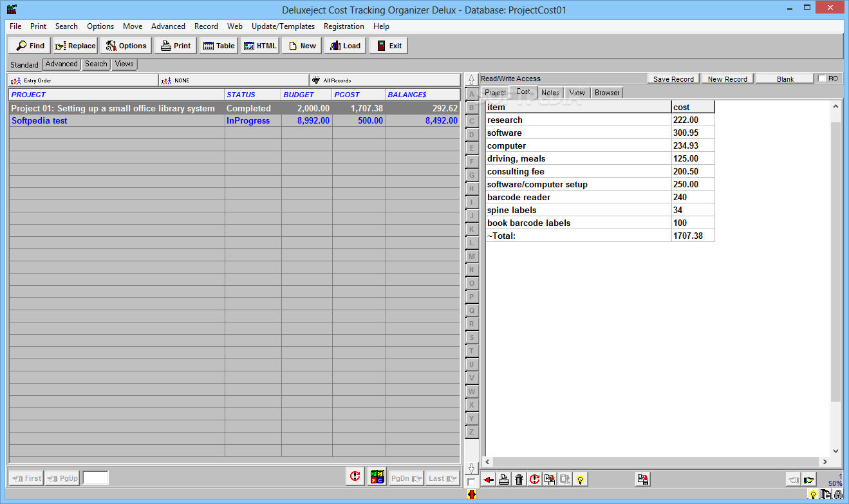849x504 pixels.
Task: Open the All Records filter selector
Action: (x=385, y=80)
